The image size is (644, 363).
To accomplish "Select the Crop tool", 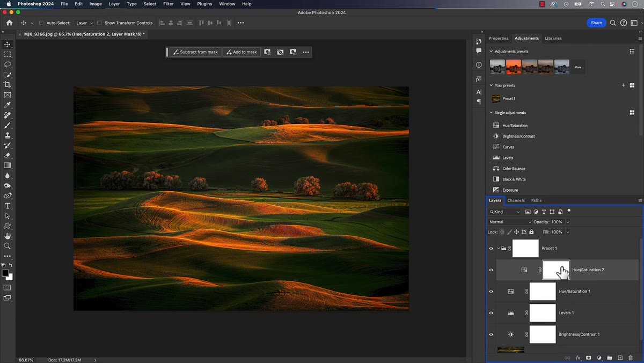I will point(8,85).
